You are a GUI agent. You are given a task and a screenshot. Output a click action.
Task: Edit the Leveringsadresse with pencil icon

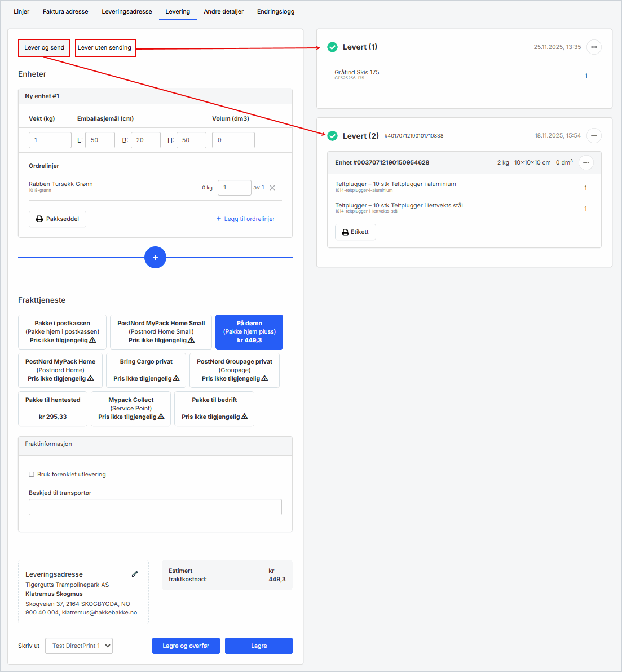click(135, 574)
